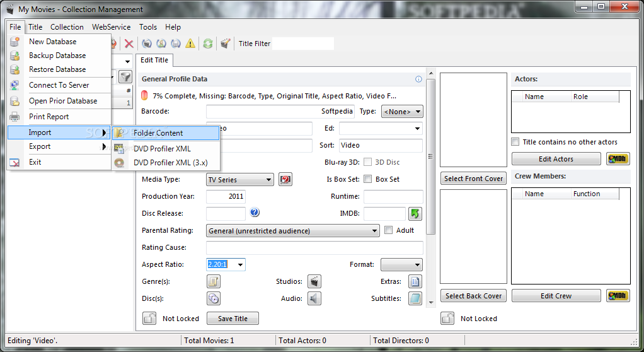Open the Help menu
Image resolution: width=644 pixels, height=352 pixels.
[173, 26]
